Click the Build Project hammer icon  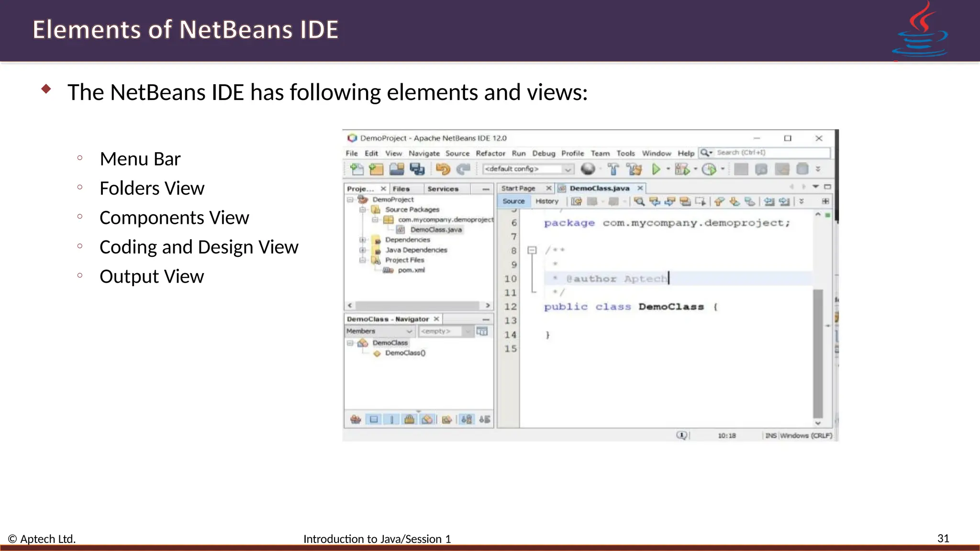pyautogui.click(x=613, y=169)
